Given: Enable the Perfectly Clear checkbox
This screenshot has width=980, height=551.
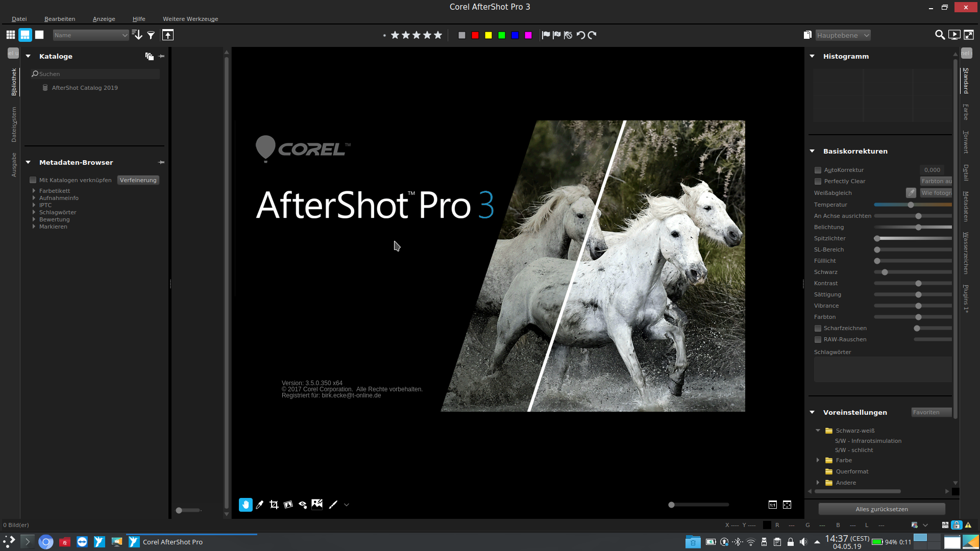Looking at the screenshot, I should [x=818, y=181].
